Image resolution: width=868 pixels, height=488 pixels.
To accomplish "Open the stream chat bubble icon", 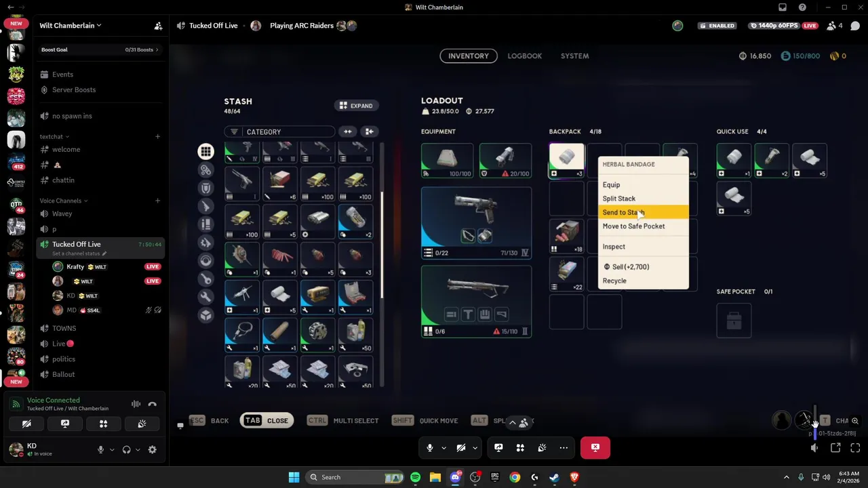I will point(855,26).
